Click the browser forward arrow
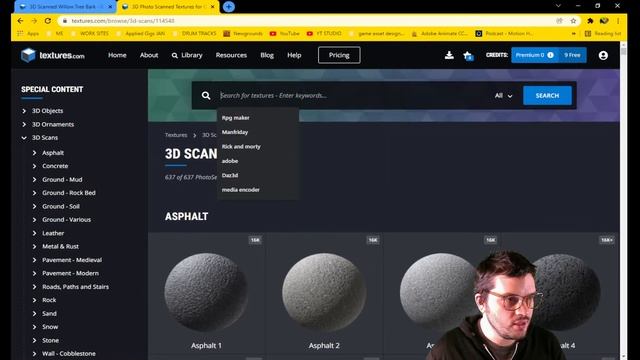 pyautogui.click(x=34, y=21)
